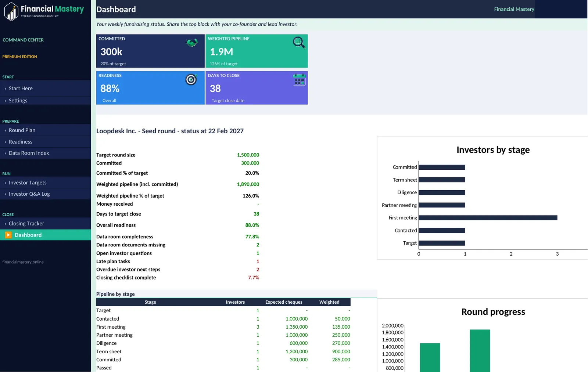Expand chevron next to Investor Targets
Screen dimensions: 588x372
(5, 183)
